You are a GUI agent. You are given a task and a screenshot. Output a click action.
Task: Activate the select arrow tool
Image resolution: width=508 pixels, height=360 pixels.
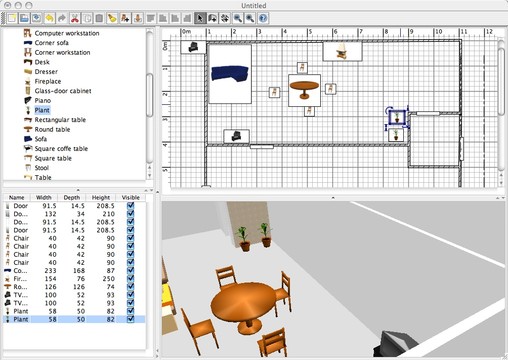coord(200,18)
